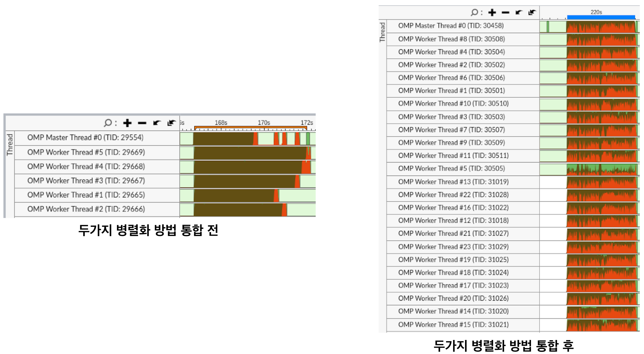Click the blue selected range bar under 220s
This screenshot has height=354, width=644.
(x=601, y=17)
